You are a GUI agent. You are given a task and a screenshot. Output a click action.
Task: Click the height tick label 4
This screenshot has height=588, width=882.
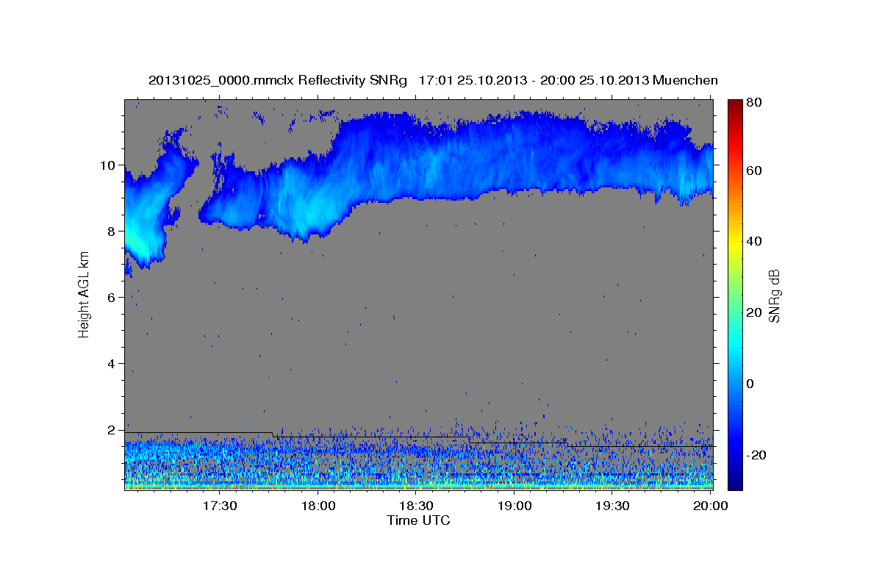pyautogui.click(x=112, y=364)
